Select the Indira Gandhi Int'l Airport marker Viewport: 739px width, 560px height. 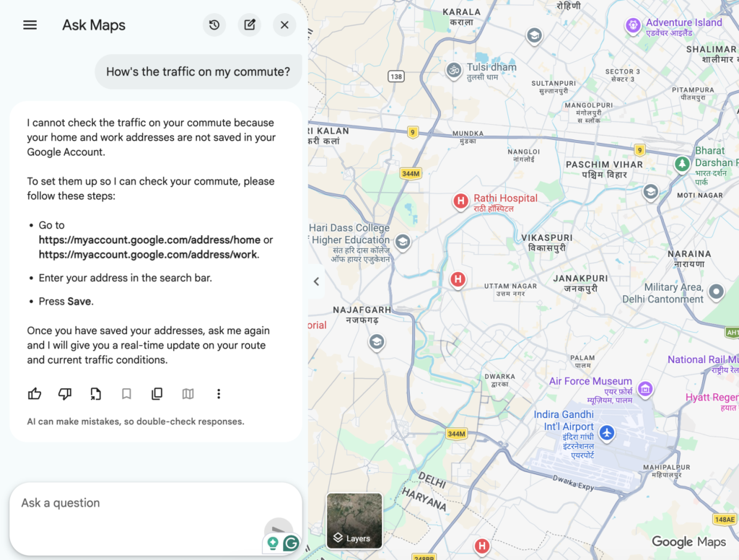tap(607, 432)
